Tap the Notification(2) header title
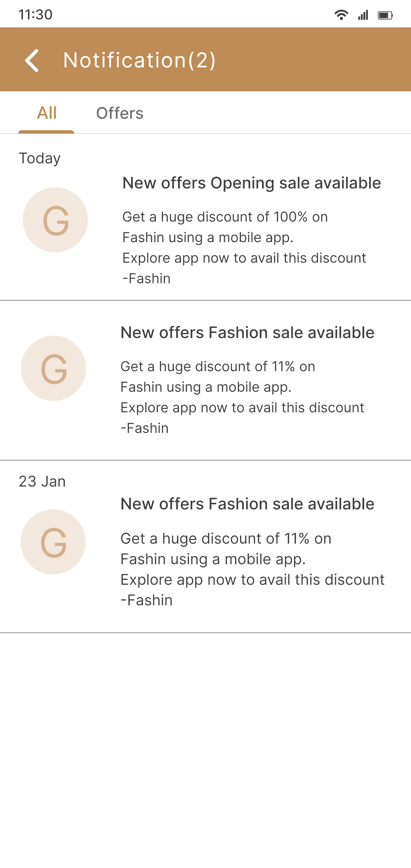This screenshot has height=868, width=411. [139, 60]
